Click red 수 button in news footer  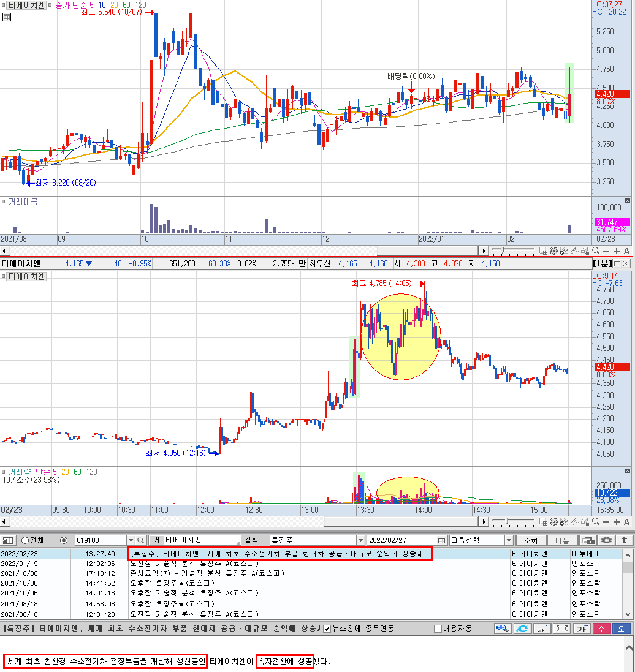[x=601, y=629]
